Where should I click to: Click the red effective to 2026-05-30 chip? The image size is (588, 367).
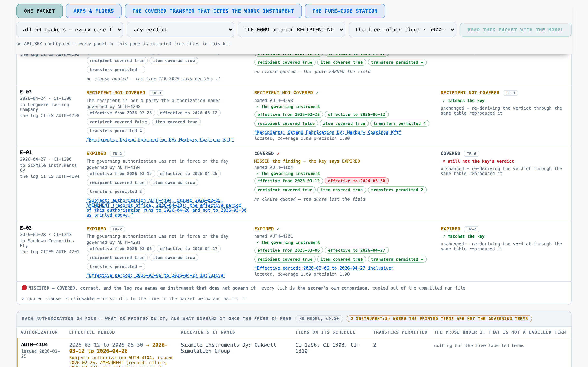pos(356,181)
